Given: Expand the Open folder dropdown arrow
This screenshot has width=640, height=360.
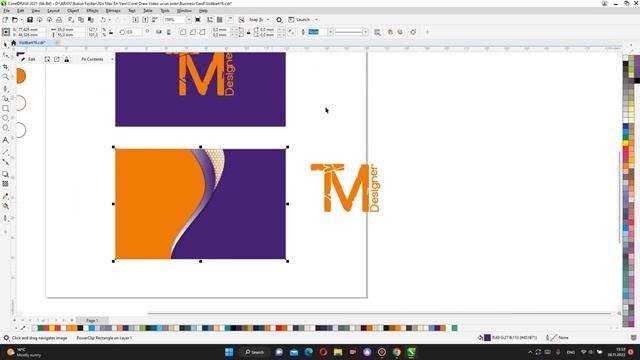Looking at the screenshot, I should [x=21, y=20].
